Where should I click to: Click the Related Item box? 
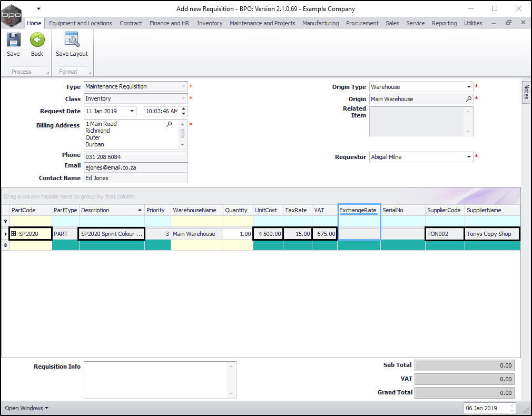[x=421, y=122]
